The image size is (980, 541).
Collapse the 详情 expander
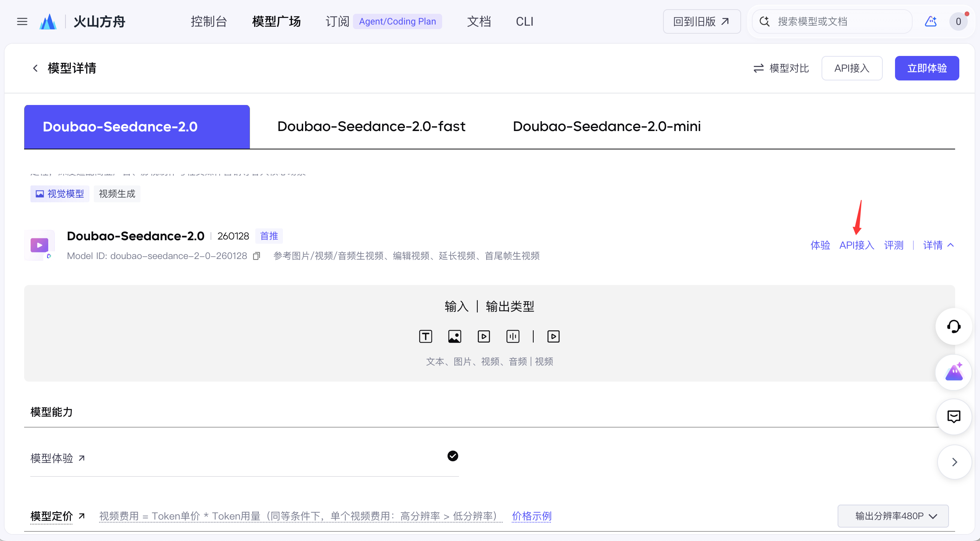(x=939, y=245)
